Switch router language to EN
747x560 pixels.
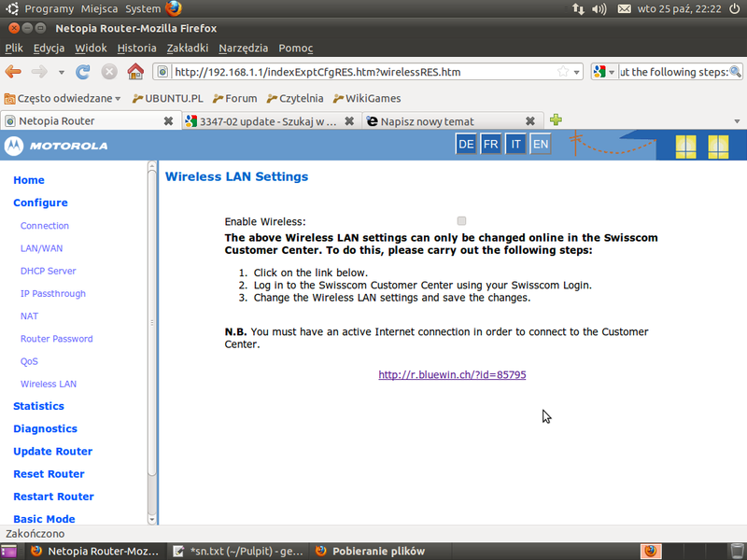point(541,145)
